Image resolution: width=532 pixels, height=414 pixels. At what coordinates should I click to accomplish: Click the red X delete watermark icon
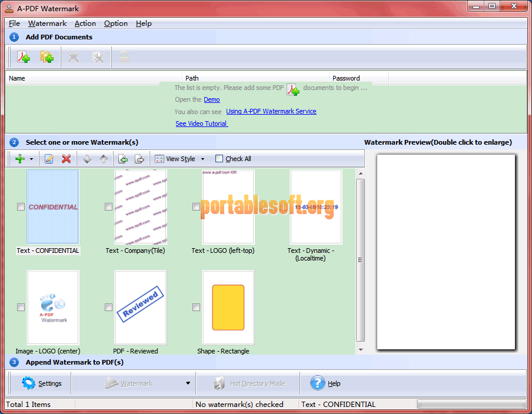[x=66, y=159]
